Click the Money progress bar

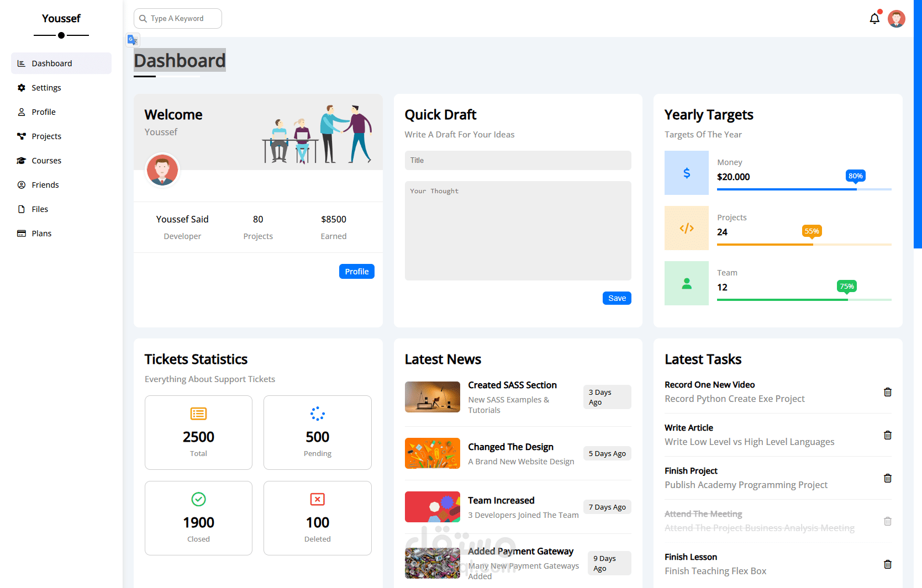[804, 189]
